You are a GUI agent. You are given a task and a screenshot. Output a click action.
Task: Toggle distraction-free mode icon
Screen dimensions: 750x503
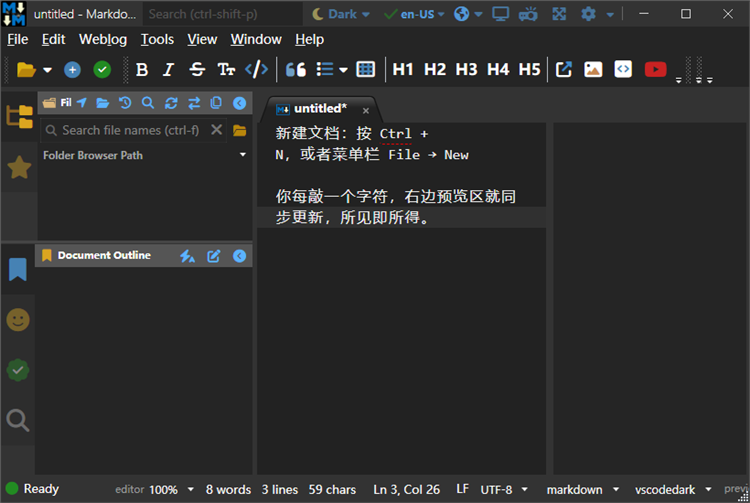[559, 14]
